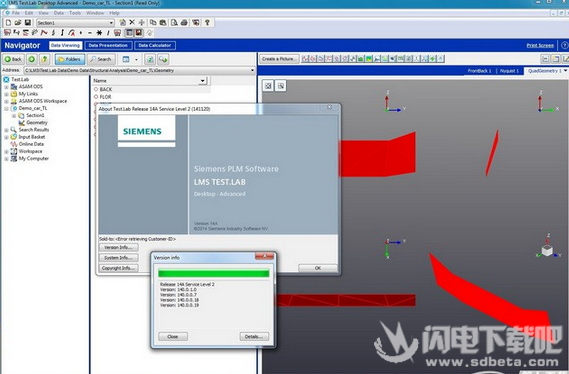This screenshot has height=374, width=569.
Task: Click the zoom icon in geometry view
Action: point(281,86)
